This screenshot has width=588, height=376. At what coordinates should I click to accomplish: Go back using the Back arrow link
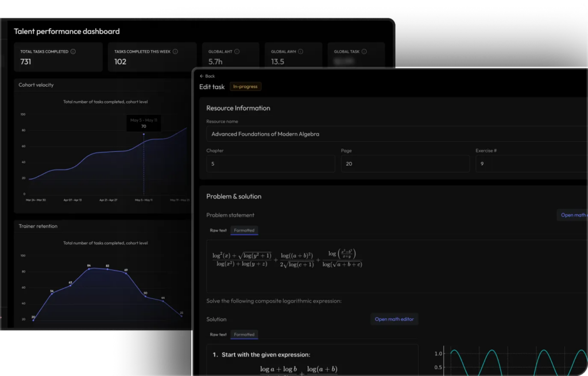tap(207, 76)
